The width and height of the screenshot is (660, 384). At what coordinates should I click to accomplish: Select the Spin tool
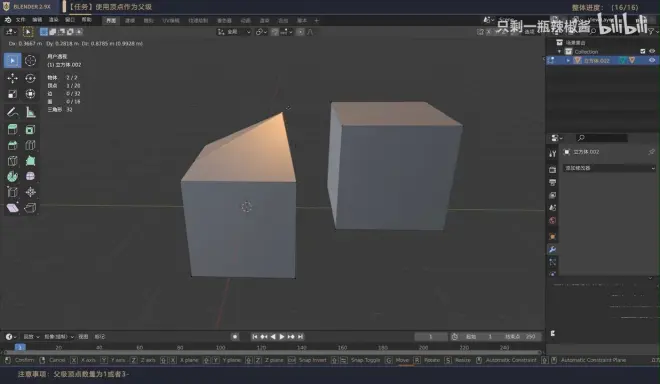13,176
